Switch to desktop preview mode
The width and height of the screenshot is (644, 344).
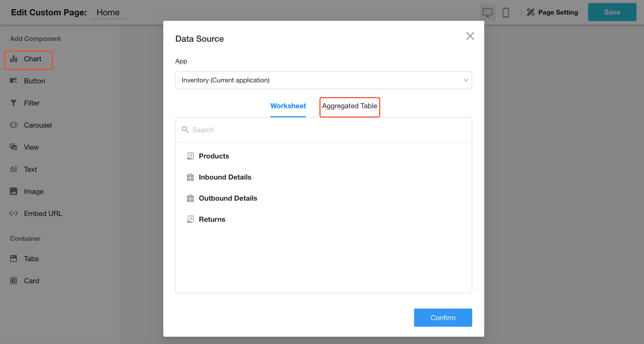[488, 12]
